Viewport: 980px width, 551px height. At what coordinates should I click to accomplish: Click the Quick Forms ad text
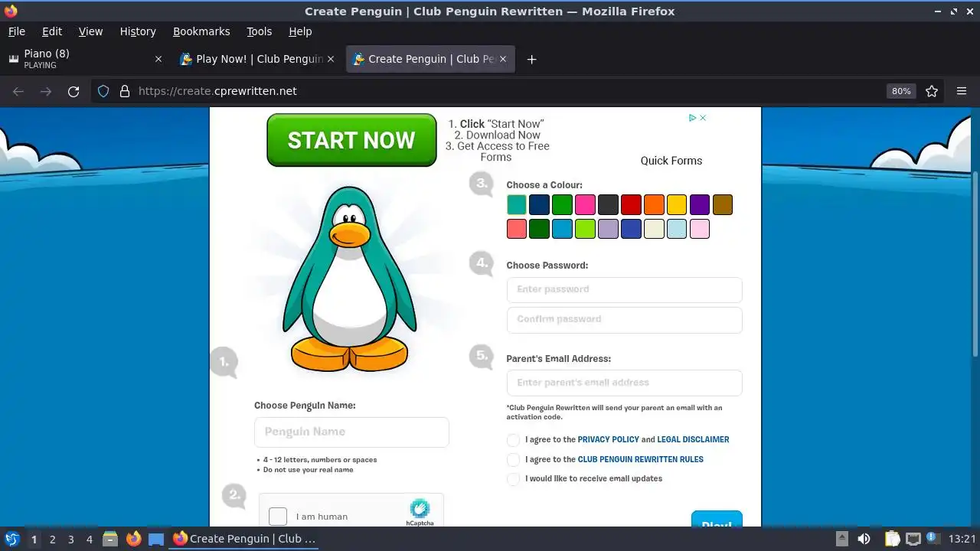tap(671, 161)
